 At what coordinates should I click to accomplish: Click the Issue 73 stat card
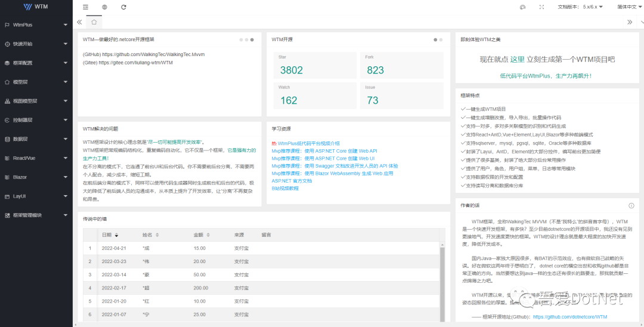click(402, 95)
